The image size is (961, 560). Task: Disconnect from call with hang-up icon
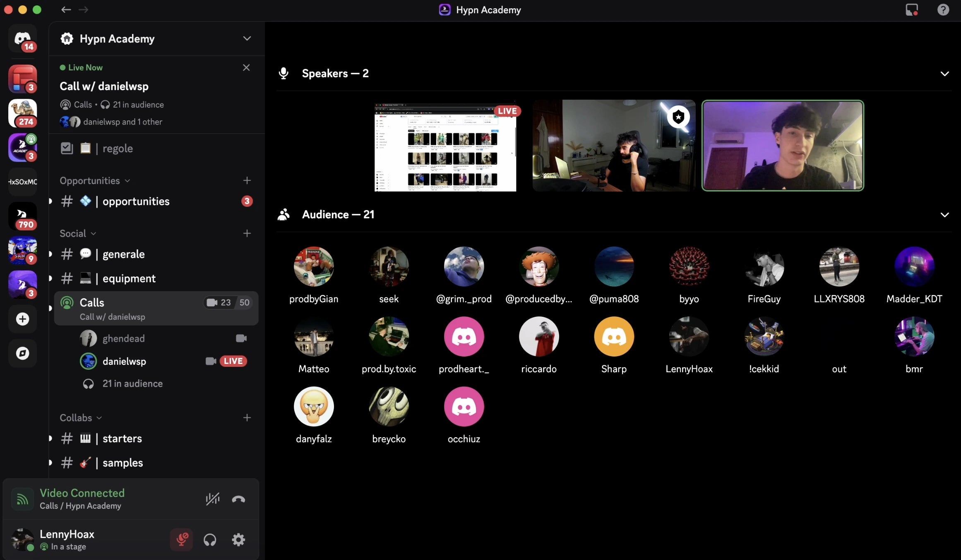click(238, 499)
